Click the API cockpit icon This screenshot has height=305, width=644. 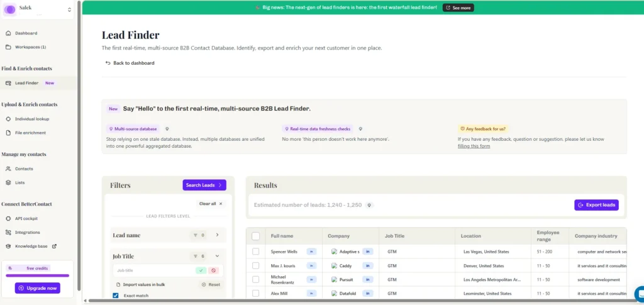(8, 218)
